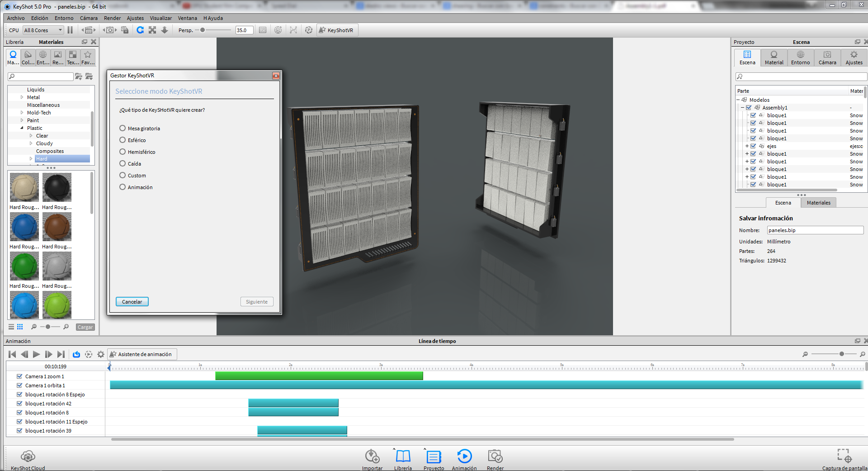This screenshot has width=868, height=471.
Task: Open the Environments library icon tab
Action: (43, 57)
